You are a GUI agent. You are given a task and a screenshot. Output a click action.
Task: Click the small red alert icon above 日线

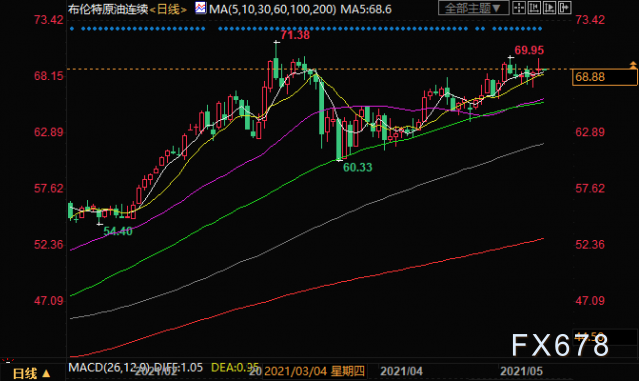7,361
